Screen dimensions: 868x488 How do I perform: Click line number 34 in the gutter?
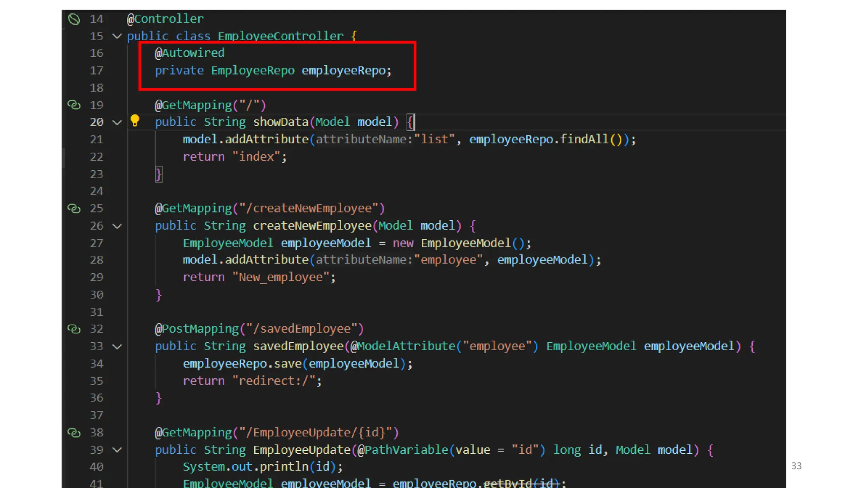[96, 363]
